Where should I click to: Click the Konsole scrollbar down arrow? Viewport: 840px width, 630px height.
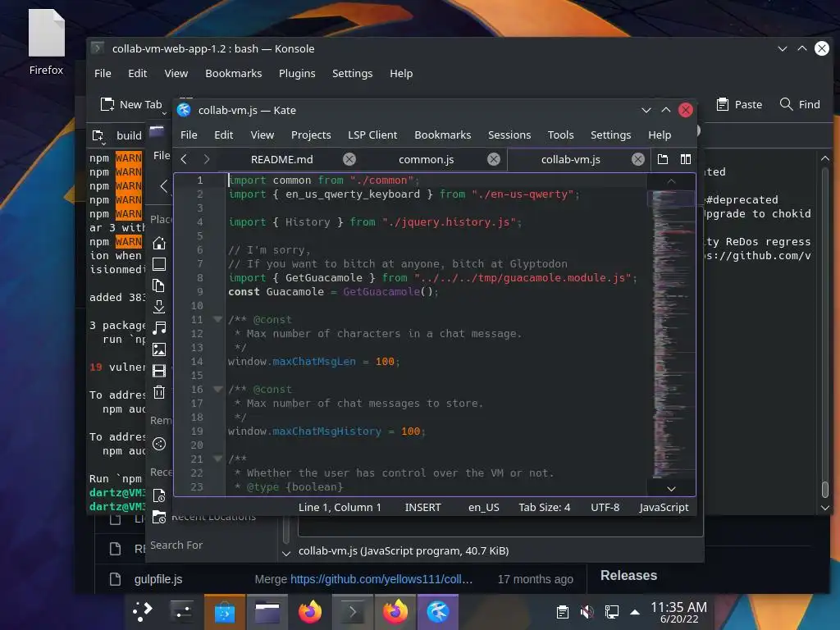tap(825, 507)
